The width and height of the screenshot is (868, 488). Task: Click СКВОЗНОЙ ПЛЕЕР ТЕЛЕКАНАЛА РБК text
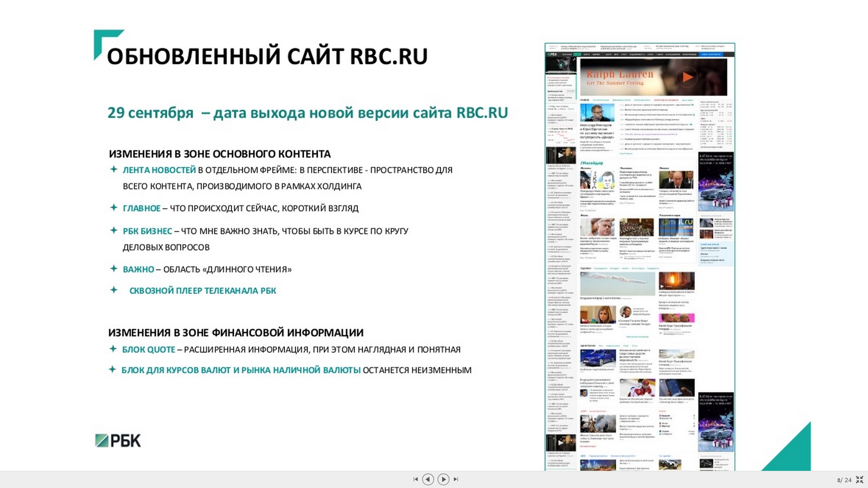point(203,291)
